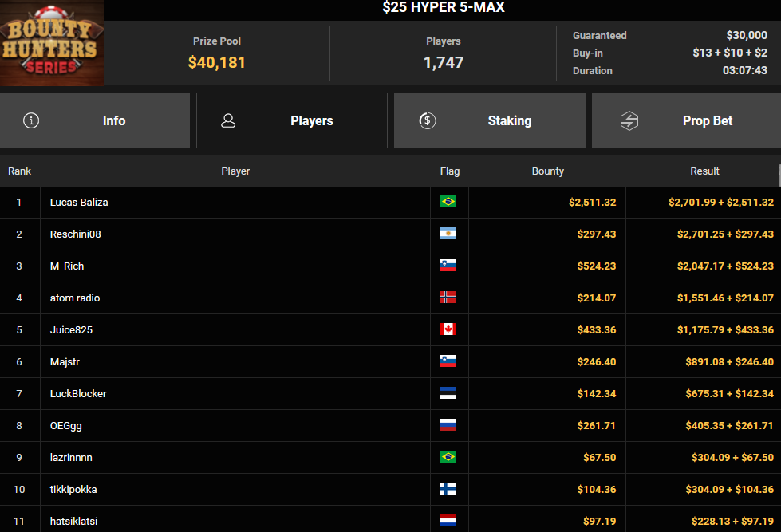
Task: Open the Info tab
Action: click(95, 120)
